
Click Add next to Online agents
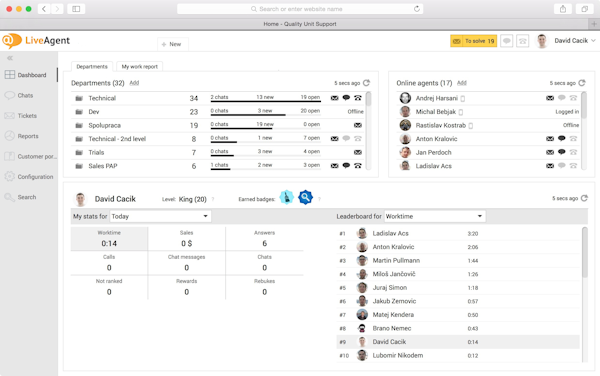[462, 83]
